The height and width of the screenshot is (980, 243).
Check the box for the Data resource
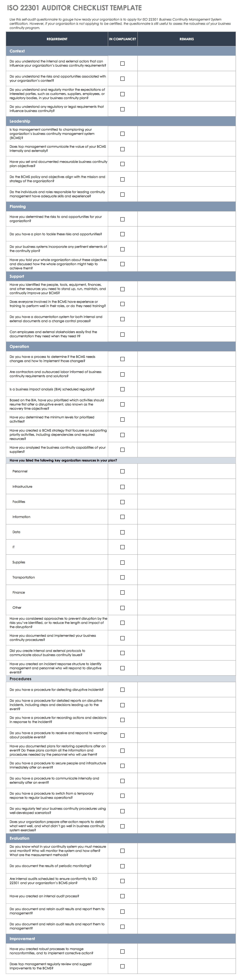click(122, 532)
